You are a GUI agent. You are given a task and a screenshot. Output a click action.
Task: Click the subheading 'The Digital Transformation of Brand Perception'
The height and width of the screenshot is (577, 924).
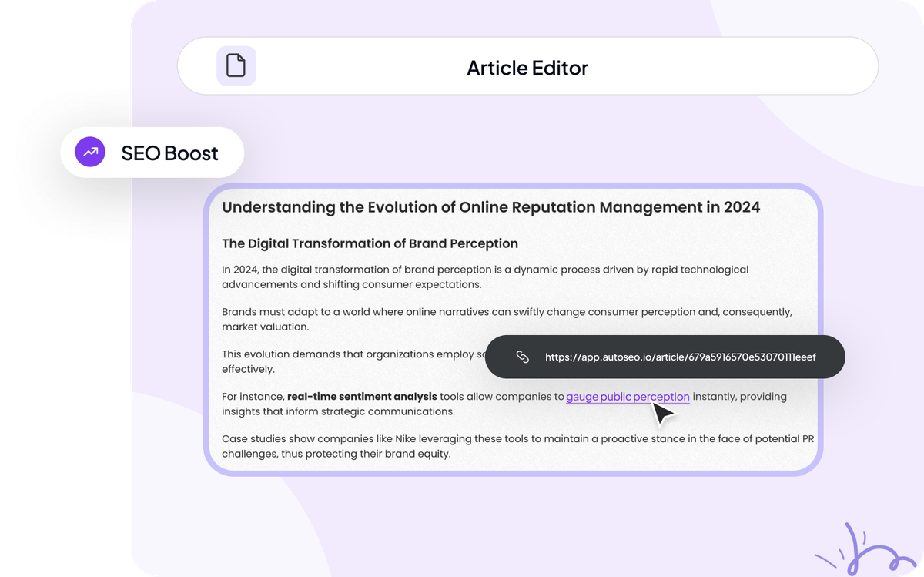(x=370, y=243)
